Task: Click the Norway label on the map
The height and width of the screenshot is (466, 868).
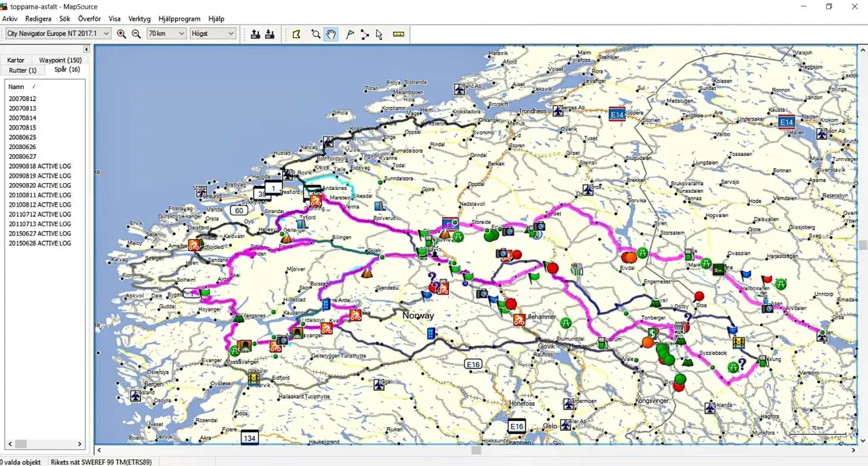Action: click(418, 316)
